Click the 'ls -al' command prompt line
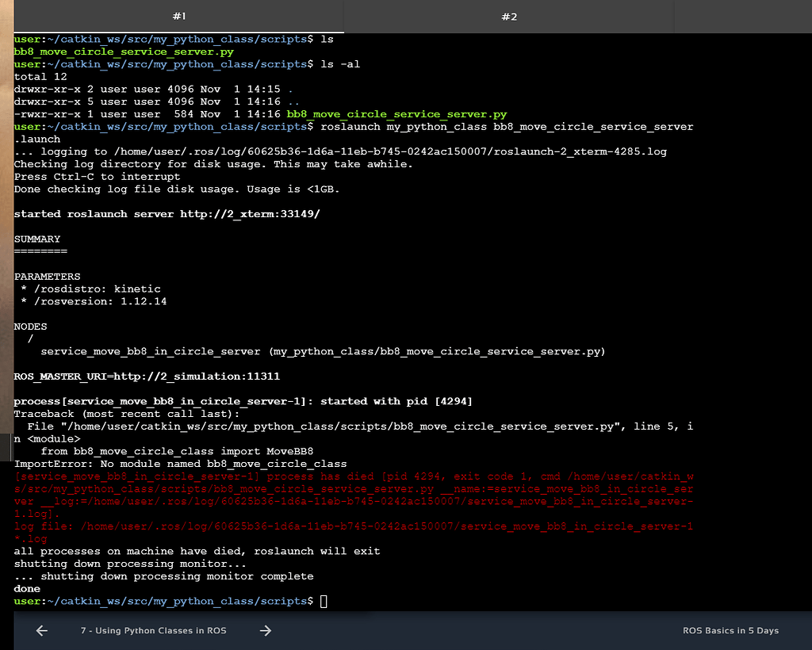This screenshot has height=650, width=812. point(339,64)
